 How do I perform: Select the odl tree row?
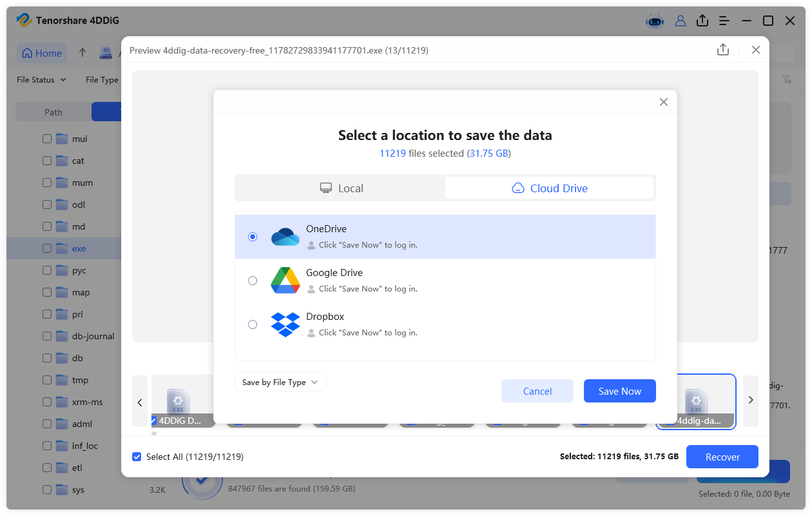click(64, 204)
